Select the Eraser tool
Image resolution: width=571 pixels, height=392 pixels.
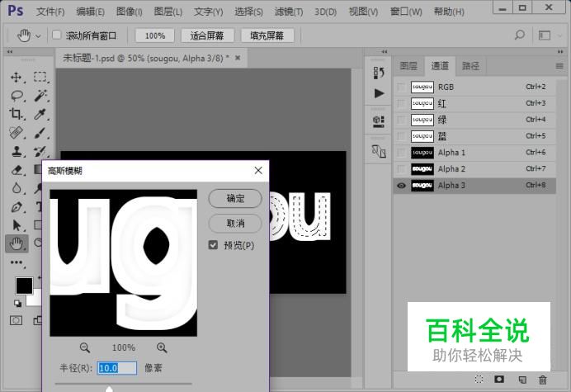tap(17, 170)
